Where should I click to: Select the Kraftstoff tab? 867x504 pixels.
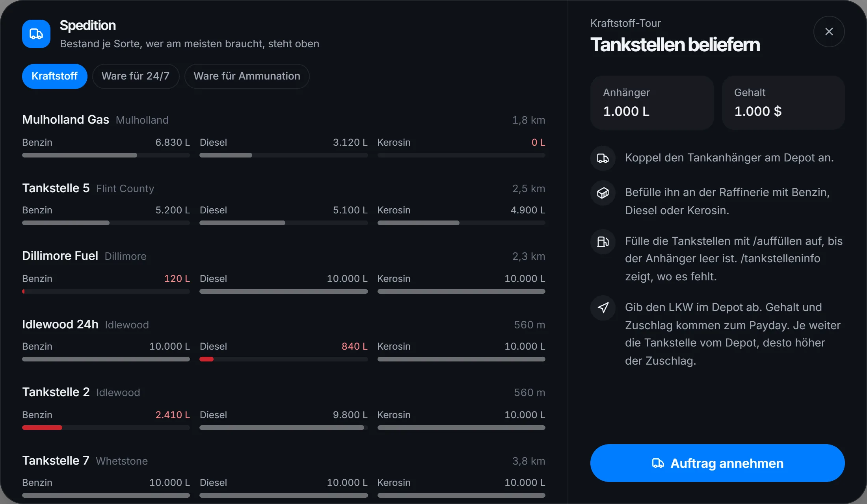click(54, 76)
